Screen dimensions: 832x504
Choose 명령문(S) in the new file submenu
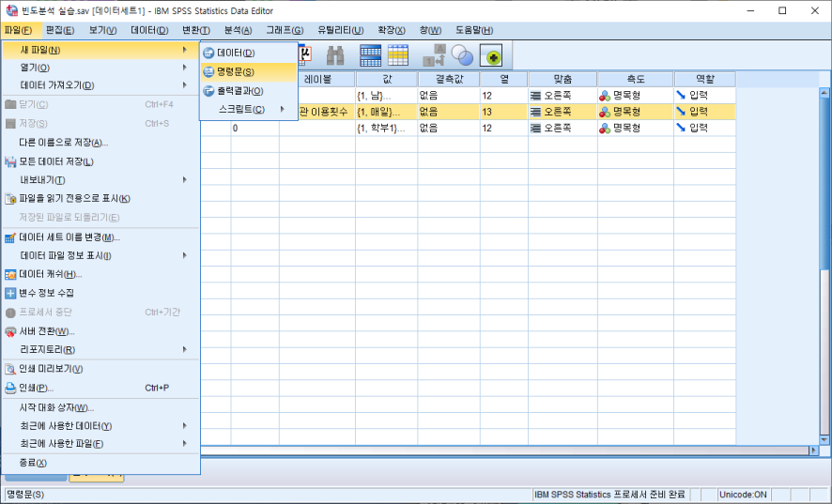pyautogui.click(x=248, y=71)
